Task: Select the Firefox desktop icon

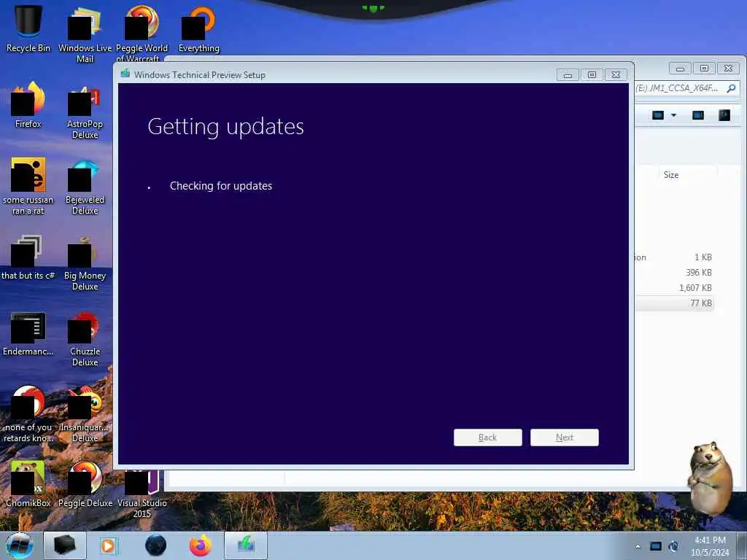Action: point(28,105)
